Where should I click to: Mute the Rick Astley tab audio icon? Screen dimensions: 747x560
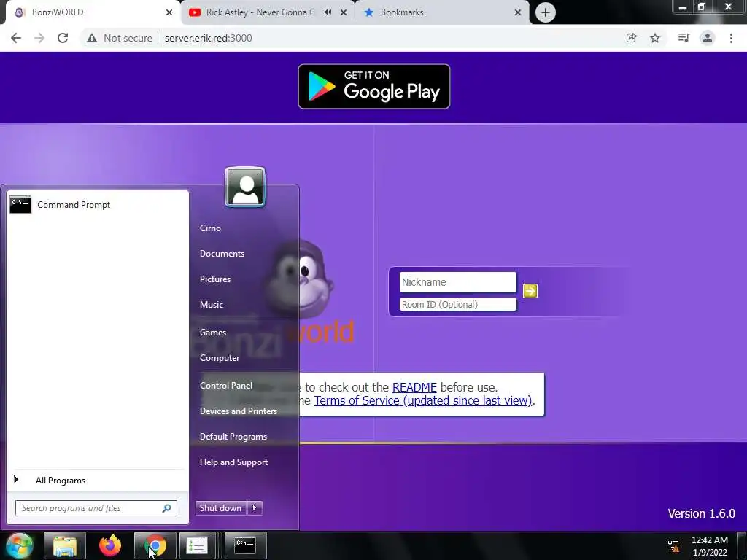(x=328, y=12)
